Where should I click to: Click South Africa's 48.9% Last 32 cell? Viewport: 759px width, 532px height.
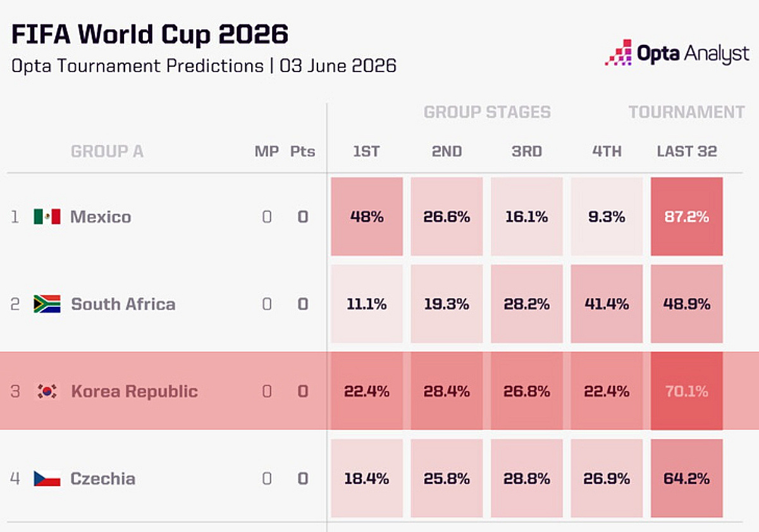pos(687,304)
